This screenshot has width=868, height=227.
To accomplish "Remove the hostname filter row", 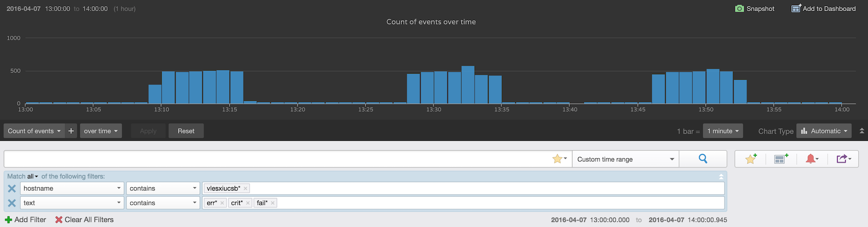I will point(12,189).
